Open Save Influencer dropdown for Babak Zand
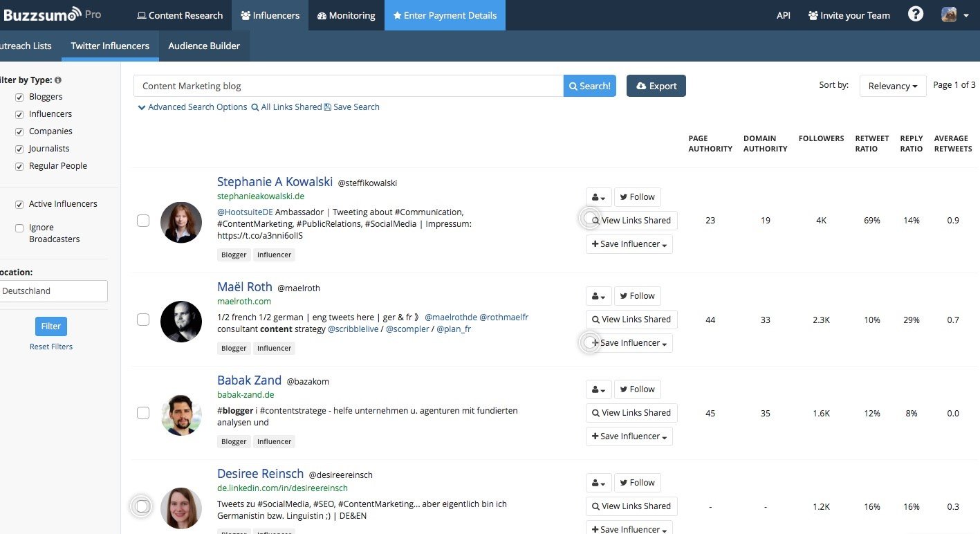 629,436
